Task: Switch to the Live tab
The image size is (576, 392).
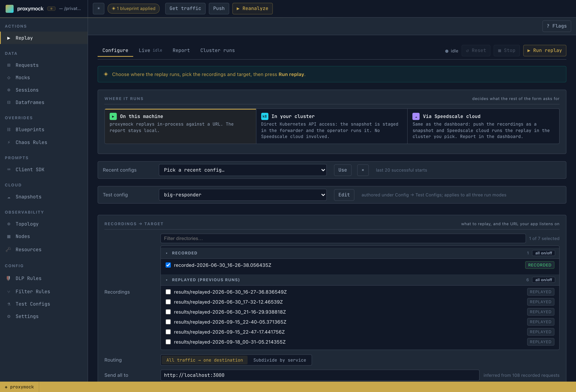Action: pyautogui.click(x=150, y=51)
